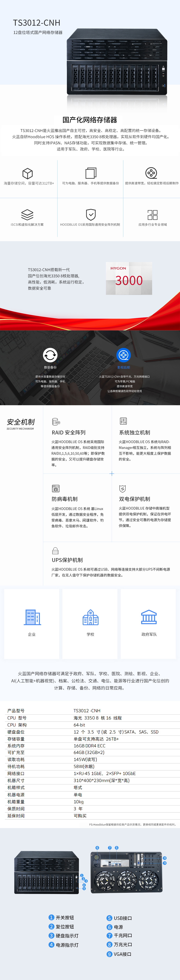Click the 64GB(32GB×2) expansion value
180x980 pixels.
(89, 753)
